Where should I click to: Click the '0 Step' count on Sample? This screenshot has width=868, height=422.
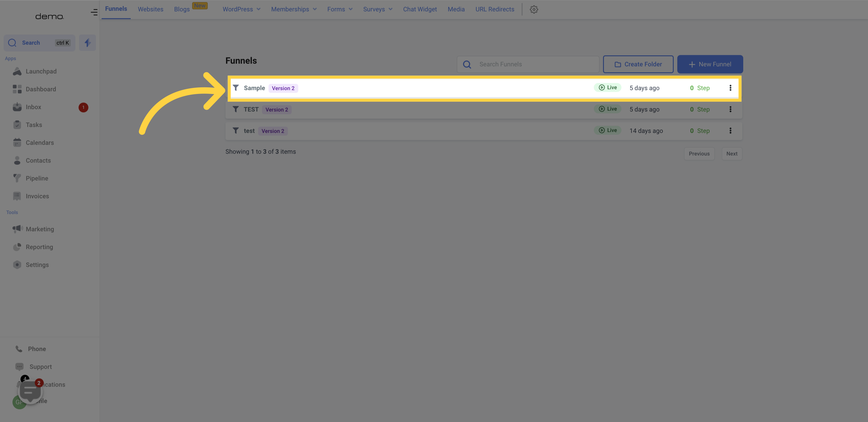700,88
